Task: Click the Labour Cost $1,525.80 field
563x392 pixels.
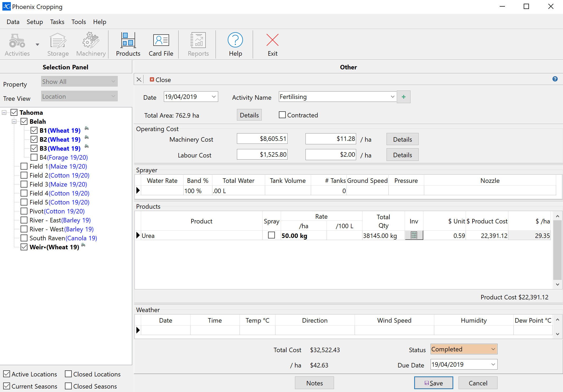Action: [262, 154]
